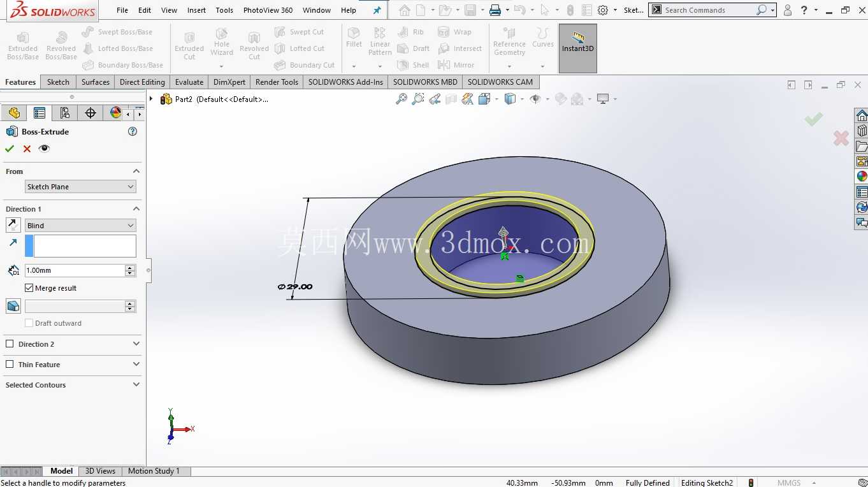This screenshot has width=868, height=487.
Task: Uncheck the Merge result checkbox
Action: [x=29, y=288]
